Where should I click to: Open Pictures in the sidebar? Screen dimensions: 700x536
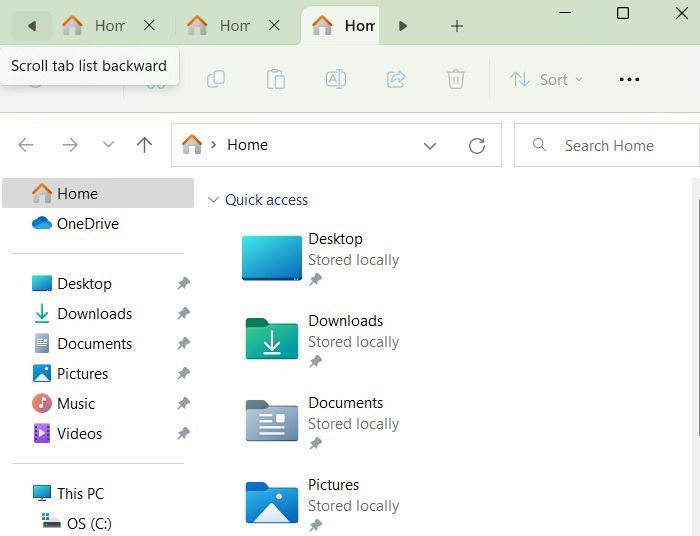[70, 373]
